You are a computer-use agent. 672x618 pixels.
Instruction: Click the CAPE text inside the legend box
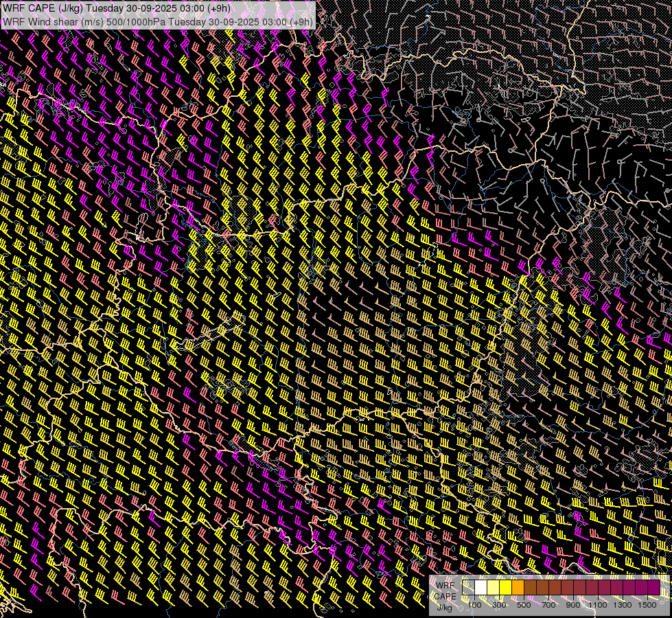445,596
